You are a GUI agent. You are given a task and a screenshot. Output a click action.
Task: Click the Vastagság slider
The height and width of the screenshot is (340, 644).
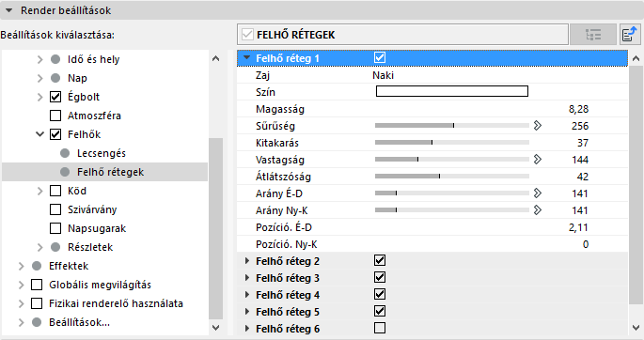pyautogui.click(x=452, y=159)
